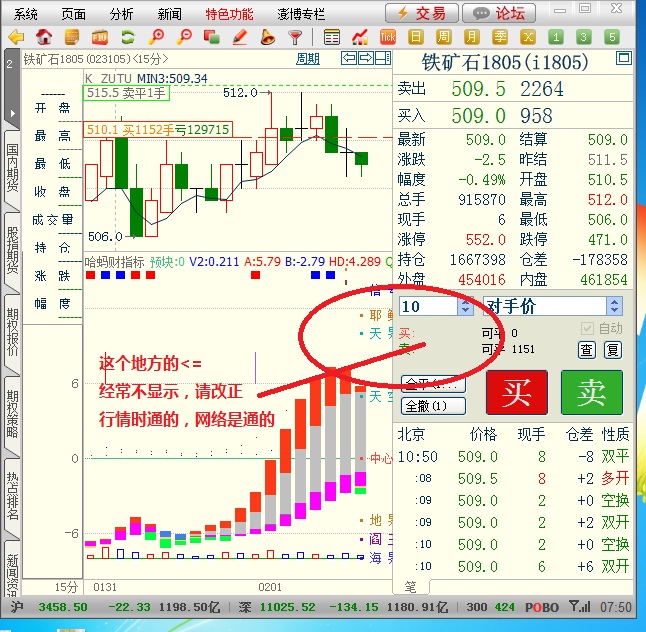
Task: Click the order quantity spinner arrows
Action: 464,306
